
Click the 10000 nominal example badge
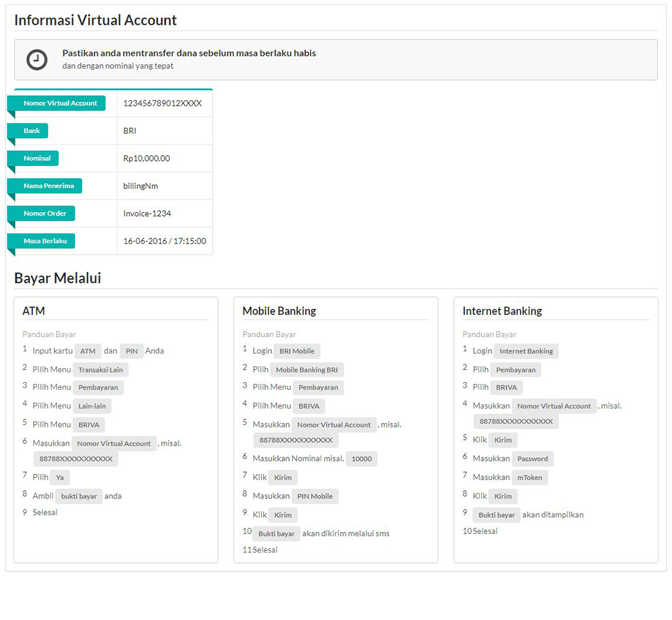point(361,459)
